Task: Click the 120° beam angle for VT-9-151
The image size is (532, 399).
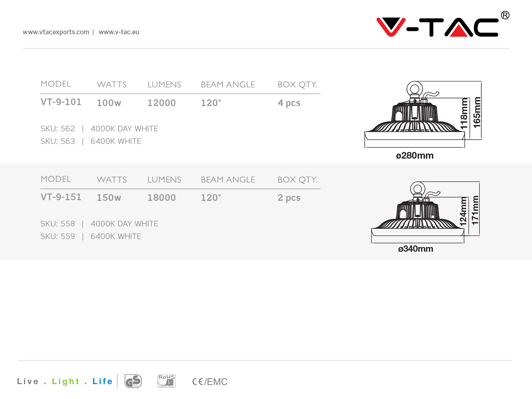Action: tap(211, 198)
